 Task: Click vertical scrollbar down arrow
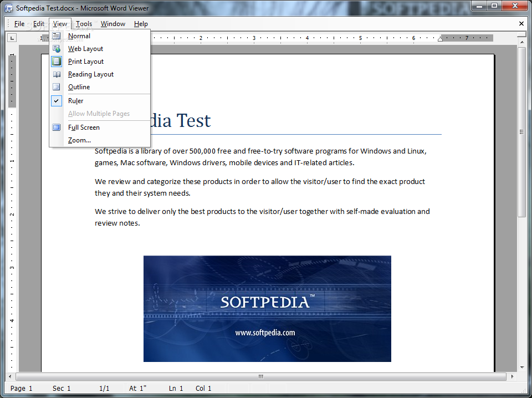pyautogui.click(x=522, y=368)
